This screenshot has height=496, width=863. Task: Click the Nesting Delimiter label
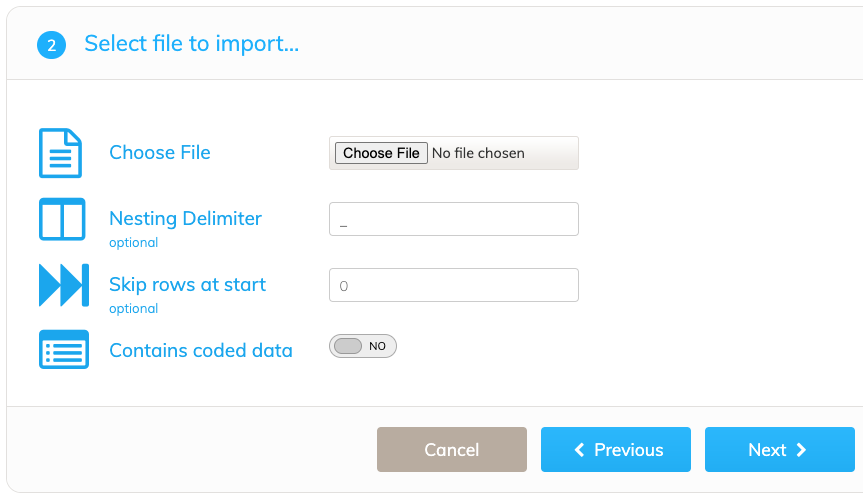point(185,219)
